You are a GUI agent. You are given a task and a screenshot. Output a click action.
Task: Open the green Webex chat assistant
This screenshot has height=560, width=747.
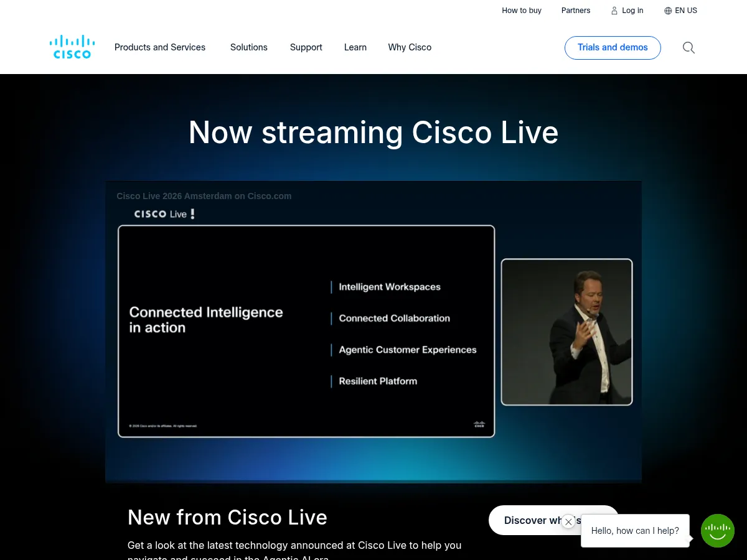point(717,530)
